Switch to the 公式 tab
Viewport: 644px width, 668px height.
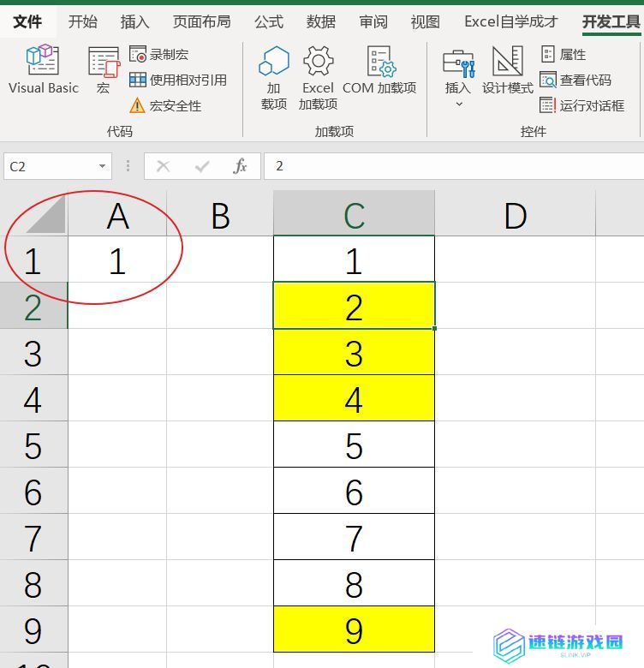coord(269,21)
